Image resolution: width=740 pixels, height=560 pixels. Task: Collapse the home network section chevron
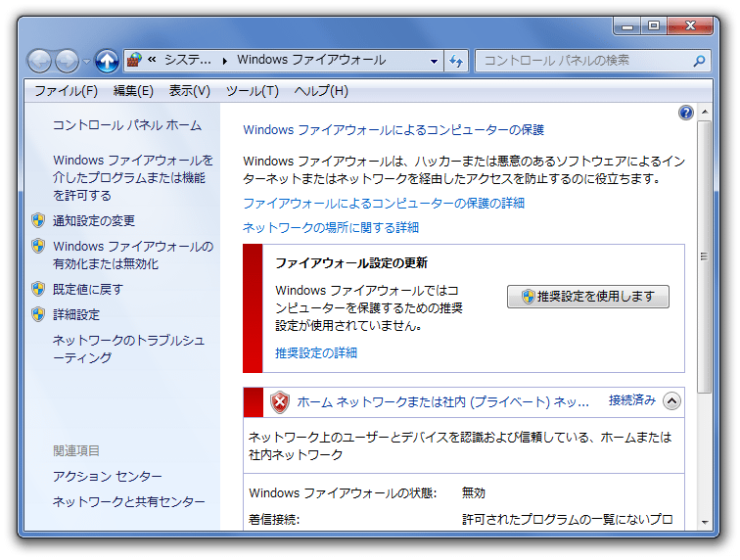671,401
